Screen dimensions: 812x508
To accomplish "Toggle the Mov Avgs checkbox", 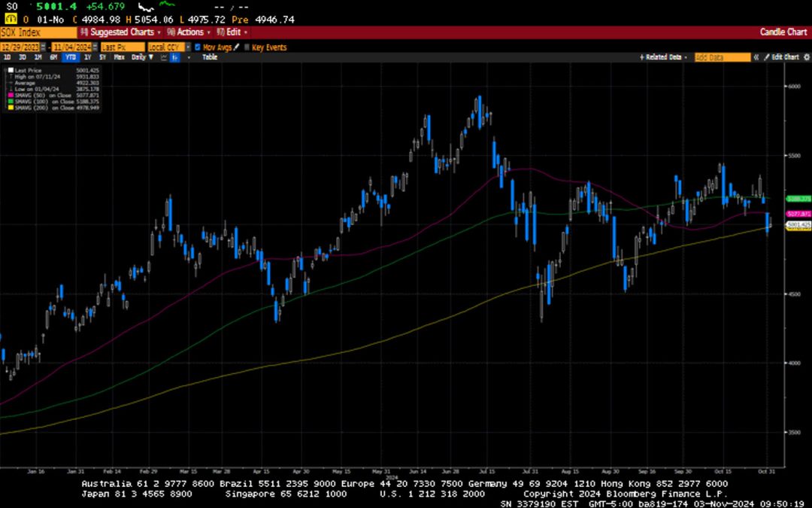I will click(195, 47).
